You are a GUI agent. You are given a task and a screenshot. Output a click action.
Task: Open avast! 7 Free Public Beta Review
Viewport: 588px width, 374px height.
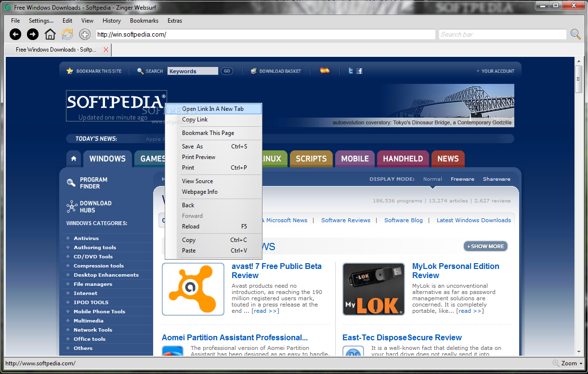tap(276, 271)
